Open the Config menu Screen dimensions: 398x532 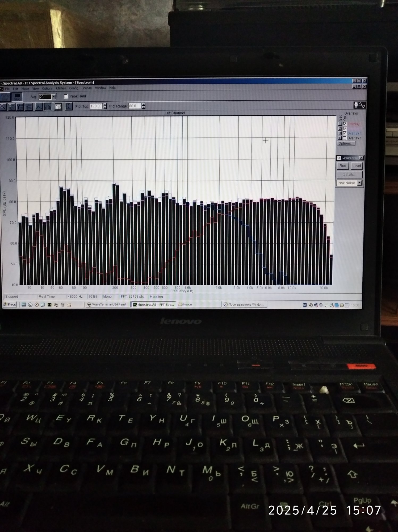[x=74, y=88]
